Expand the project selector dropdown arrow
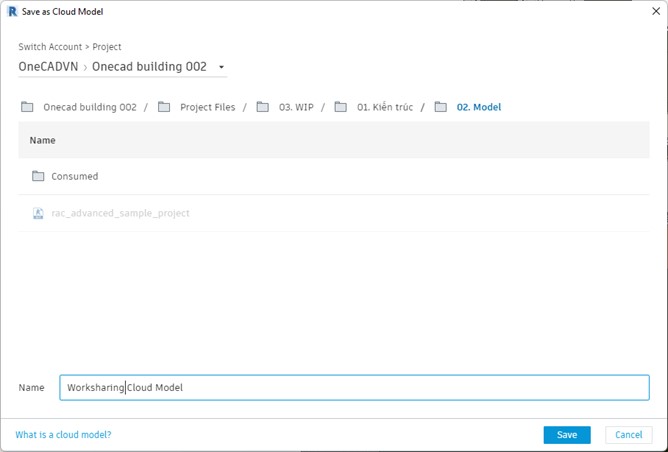Image resolution: width=668 pixels, height=452 pixels. click(221, 67)
